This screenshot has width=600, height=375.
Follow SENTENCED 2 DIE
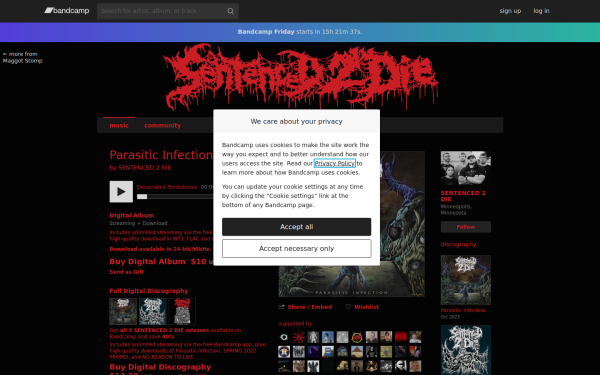click(466, 227)
